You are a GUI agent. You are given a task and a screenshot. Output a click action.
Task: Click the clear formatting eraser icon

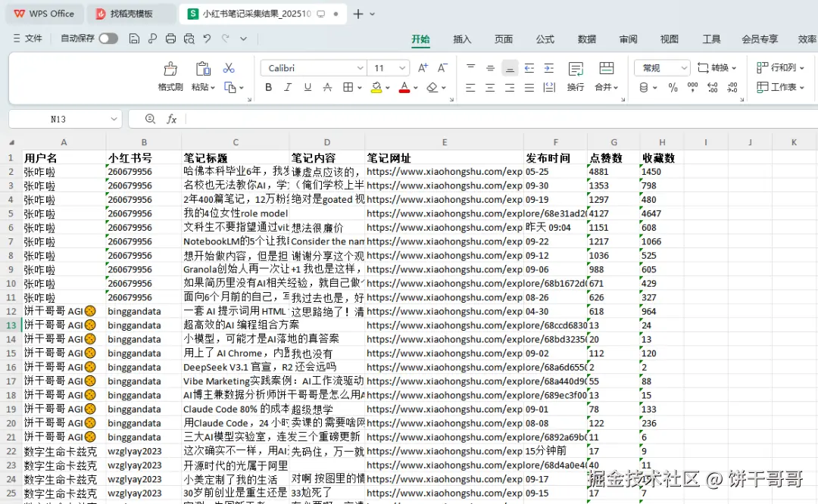432,87
